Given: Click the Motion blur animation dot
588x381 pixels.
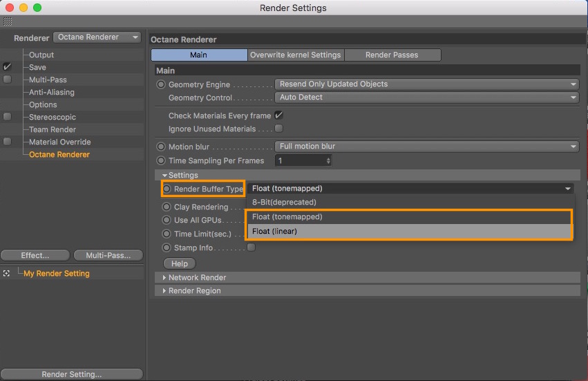Looking at the screenshot, I should [x=162, y=147].
